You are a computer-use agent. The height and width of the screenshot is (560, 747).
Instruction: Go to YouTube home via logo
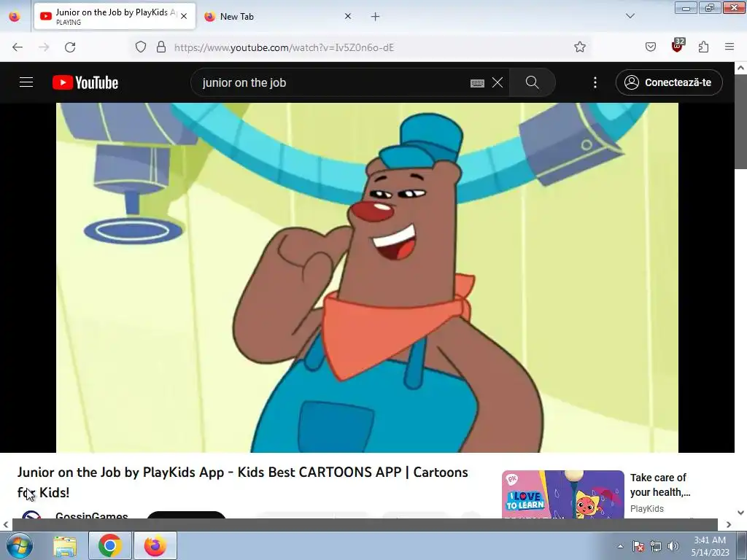[x=85, y=82]
